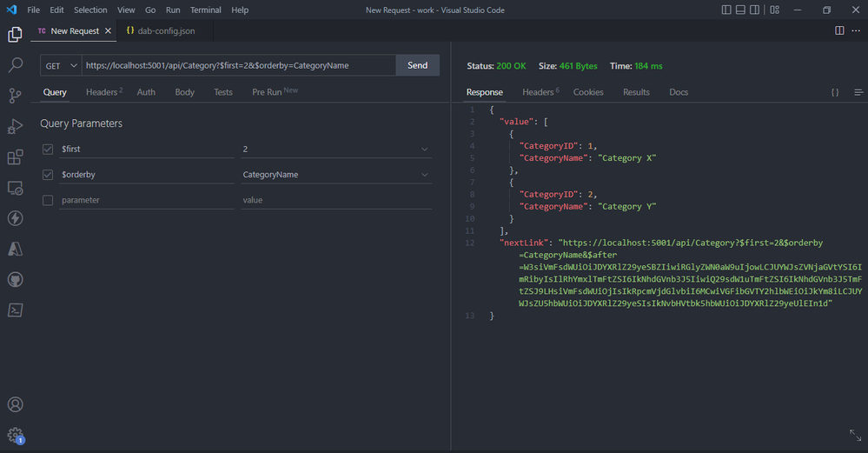
Task: Click "Category X" value in response
Action: coord(626,158)
